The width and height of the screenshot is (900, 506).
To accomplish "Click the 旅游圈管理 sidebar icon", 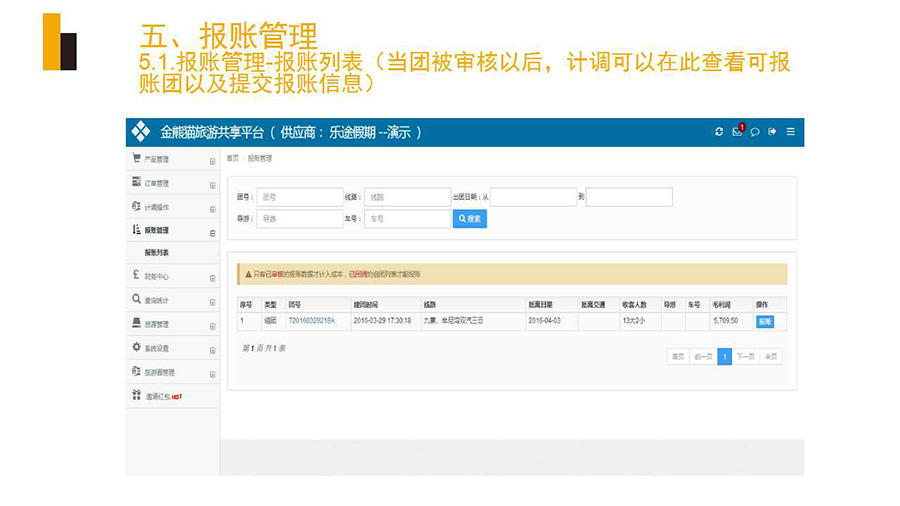I will tap(136, 371).
